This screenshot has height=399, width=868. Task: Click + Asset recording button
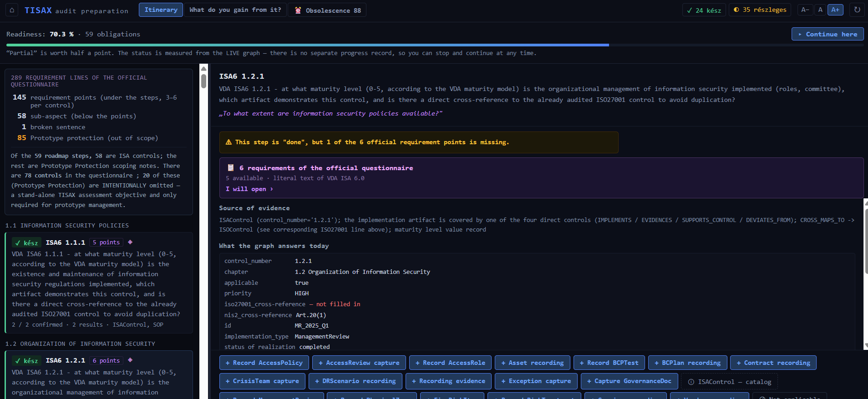(532, 363)
